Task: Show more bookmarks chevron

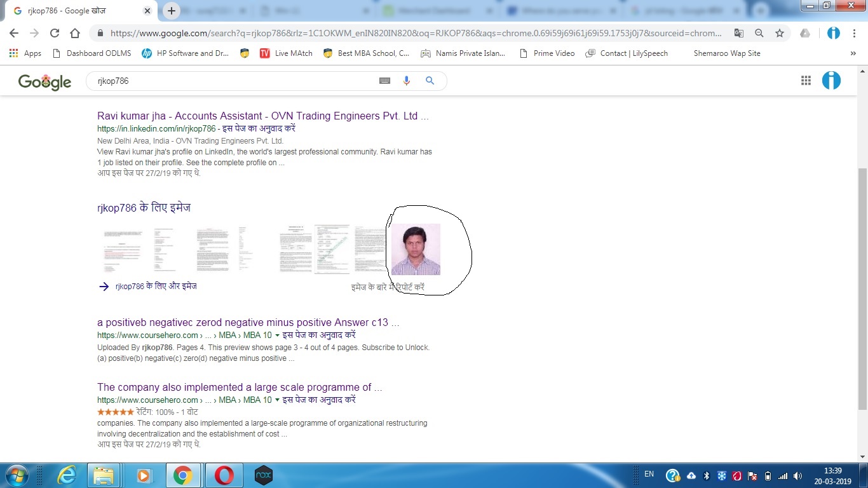Action: point(853,53)
